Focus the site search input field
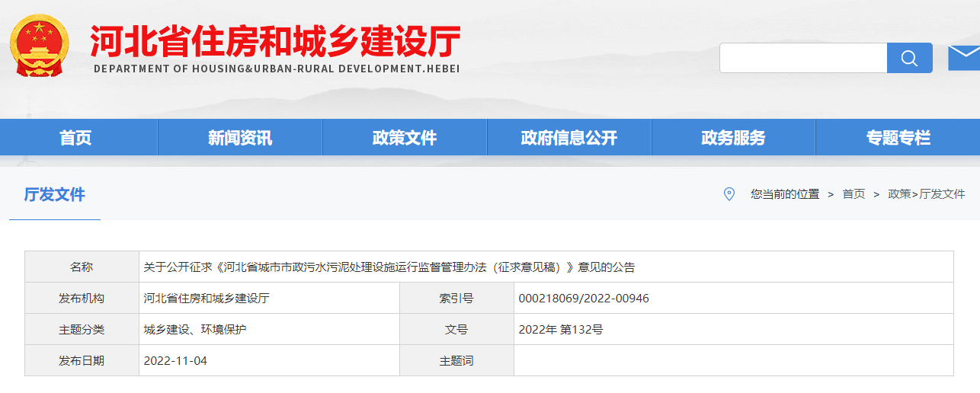 click(x=803, y=58)
